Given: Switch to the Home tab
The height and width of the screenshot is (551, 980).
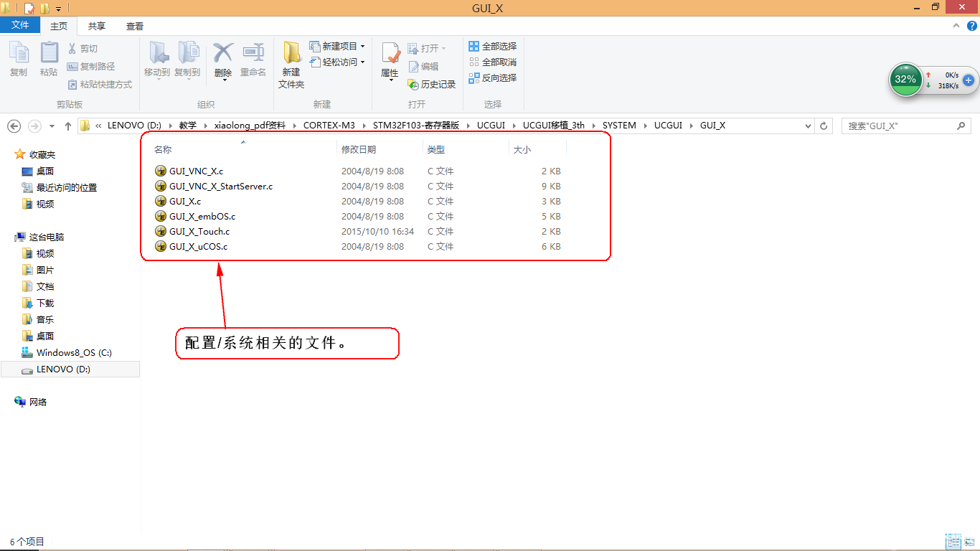Looking at the screenshot, I should coord(59,26).
